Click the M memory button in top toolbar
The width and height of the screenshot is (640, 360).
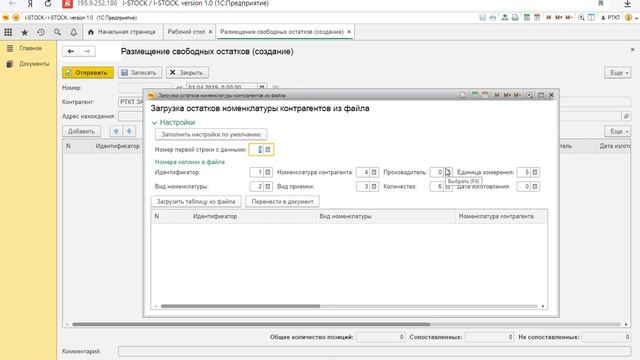coord(549,18)
